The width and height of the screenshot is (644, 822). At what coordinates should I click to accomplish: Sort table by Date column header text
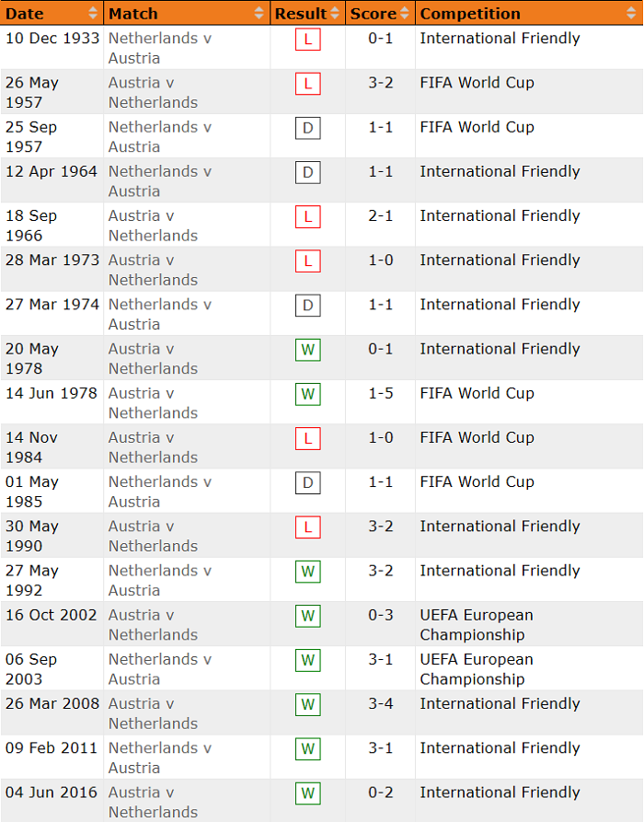pyautogui.click(x=25, y=13)
